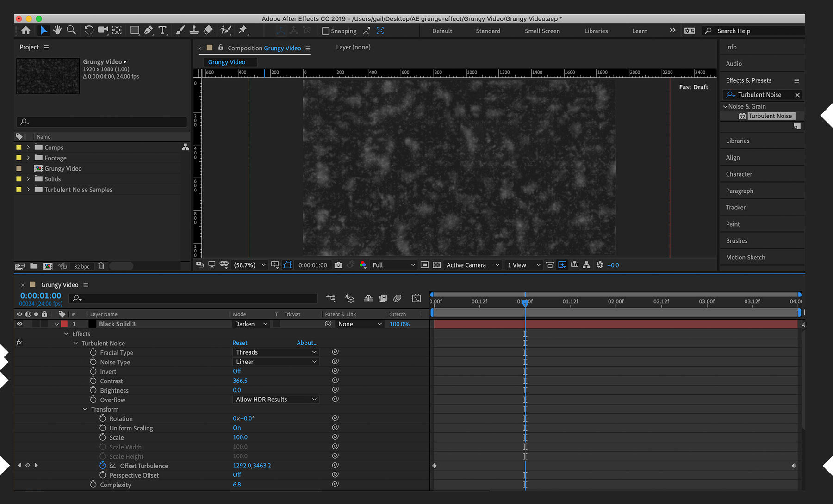Hide the Black Solid 3 layer visibility eye
The image size is (833, 504).
point(19,324)
